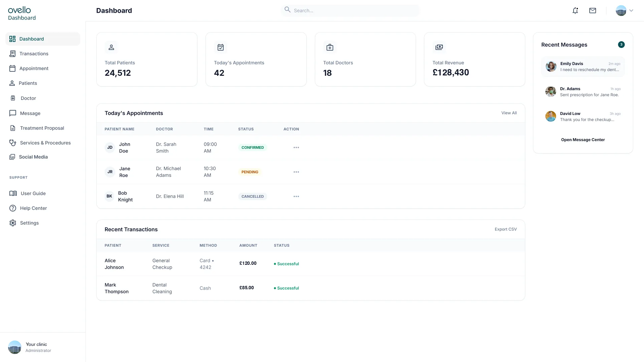644x362 pixels.
Task: Click the £120.00 amount
Action: click(x=248, y=263)
